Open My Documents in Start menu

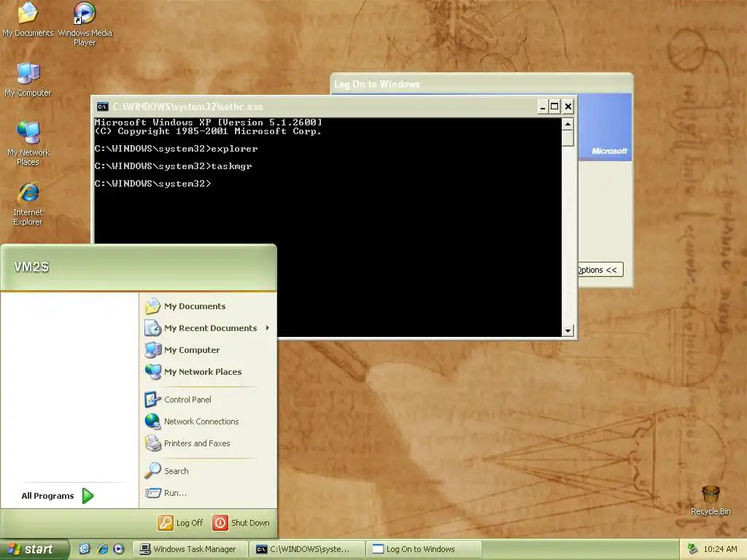point(208,306)
